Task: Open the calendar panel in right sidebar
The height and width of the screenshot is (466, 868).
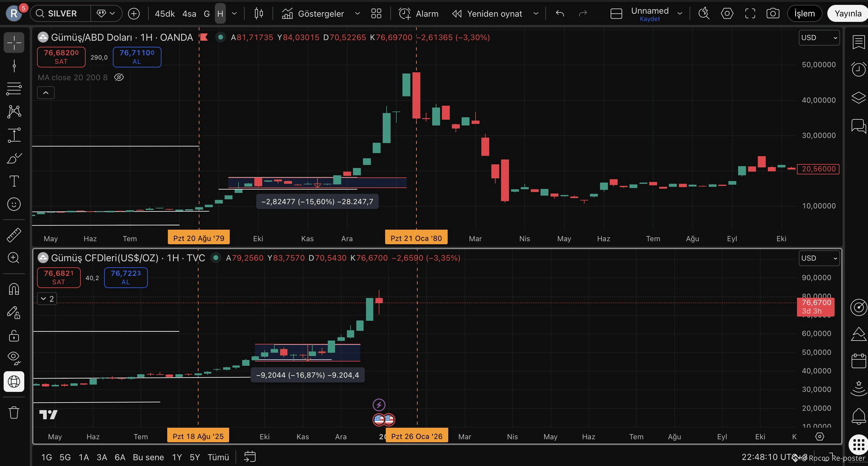Action: click(x=858, y=361)
